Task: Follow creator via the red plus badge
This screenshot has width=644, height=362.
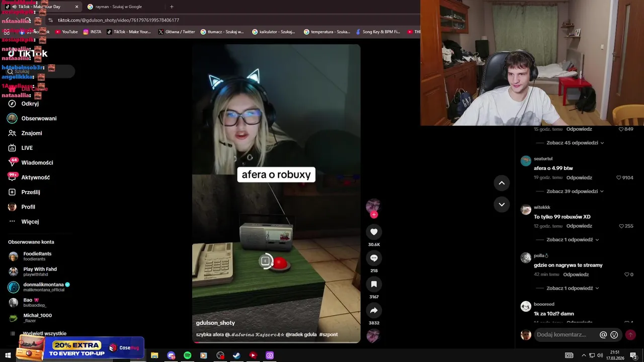Action: pos(374,215)
